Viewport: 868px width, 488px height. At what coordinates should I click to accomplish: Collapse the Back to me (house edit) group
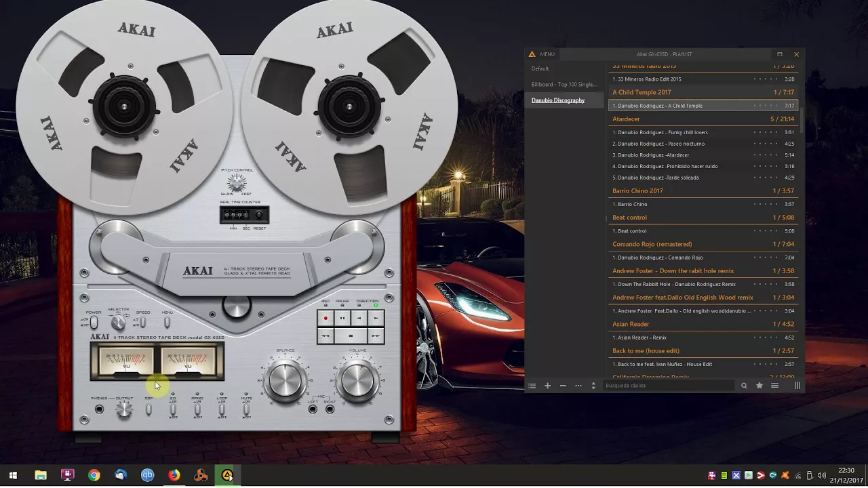703,350
